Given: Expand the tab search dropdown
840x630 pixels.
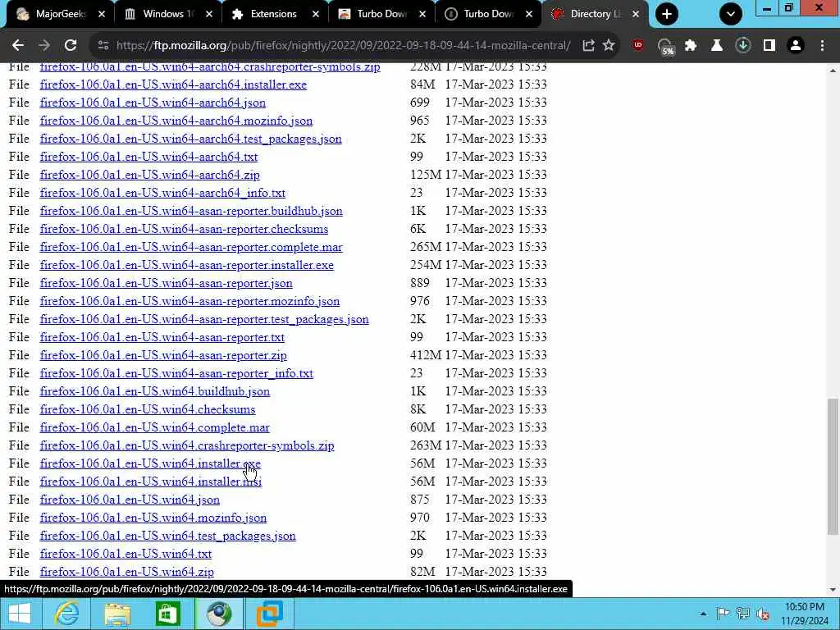Looking at the screenshot, I should pyautogui.click(x=731, y=14).
